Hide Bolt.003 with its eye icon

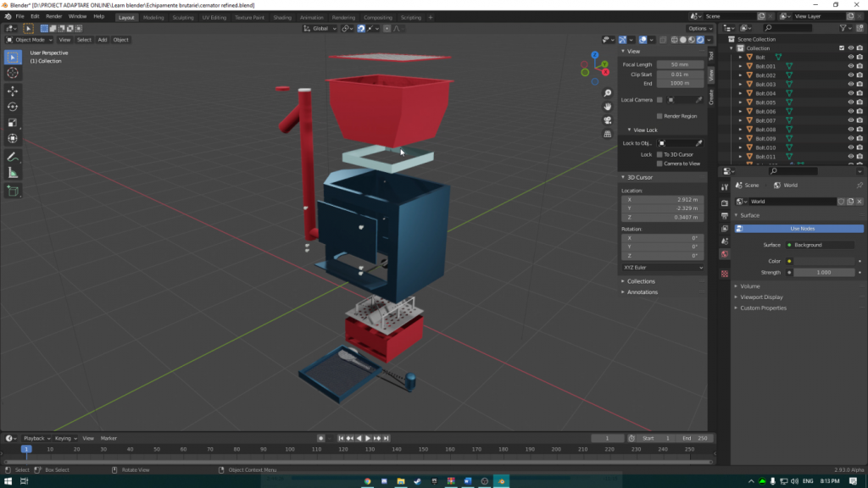click(850, 85)
